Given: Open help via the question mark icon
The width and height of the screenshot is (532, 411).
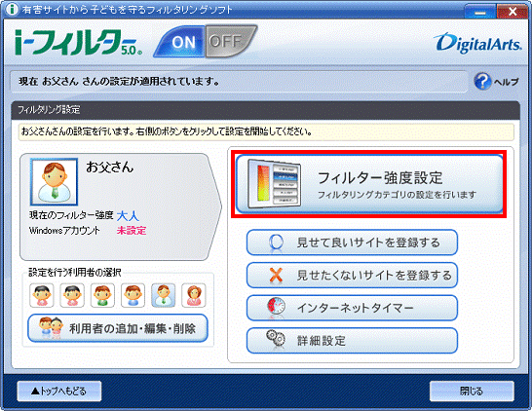Looking at the screenshot, I should (x=482, y=82).
